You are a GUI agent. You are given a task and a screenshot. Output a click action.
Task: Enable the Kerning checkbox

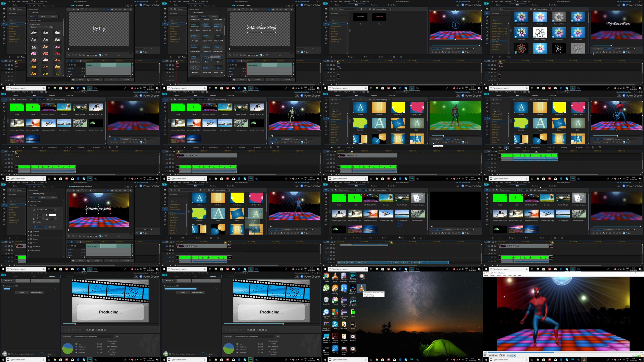34,222
